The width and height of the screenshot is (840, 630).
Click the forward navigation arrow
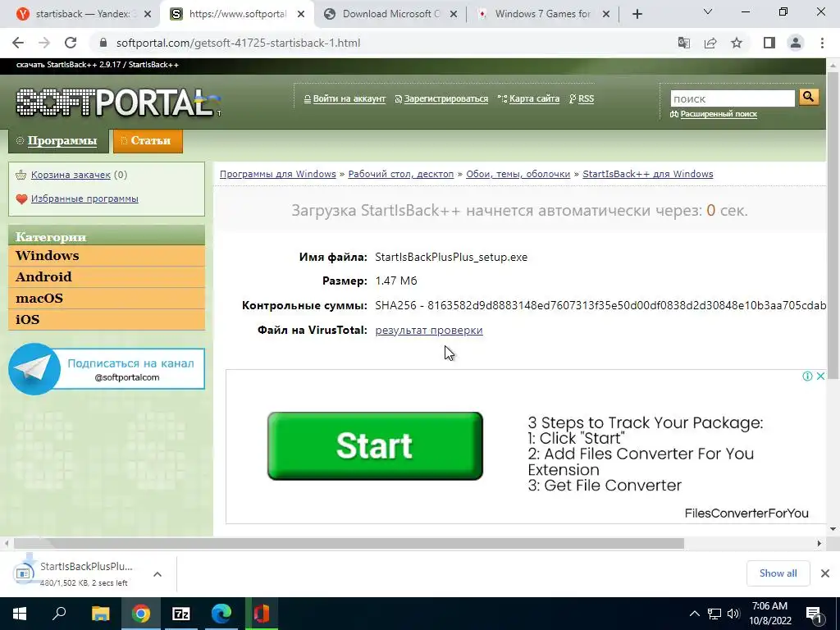point(44,43)
